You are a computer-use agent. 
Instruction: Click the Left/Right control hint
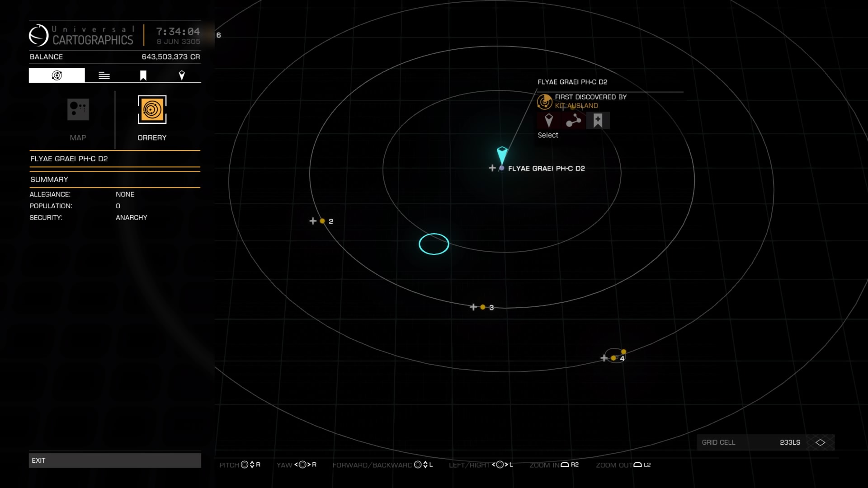point(481,465)
